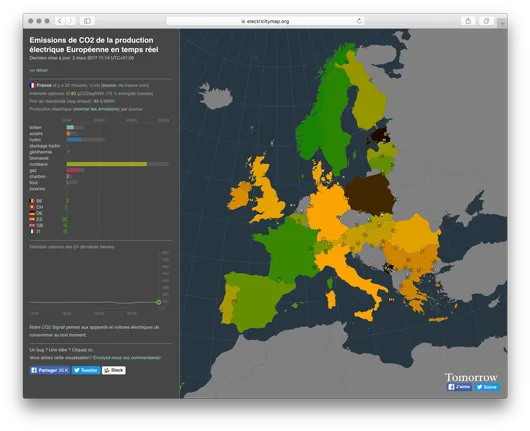Open a new tab with plus button
Image resolution: width=530 pixels, height=431 pixels.
point(502,23)
